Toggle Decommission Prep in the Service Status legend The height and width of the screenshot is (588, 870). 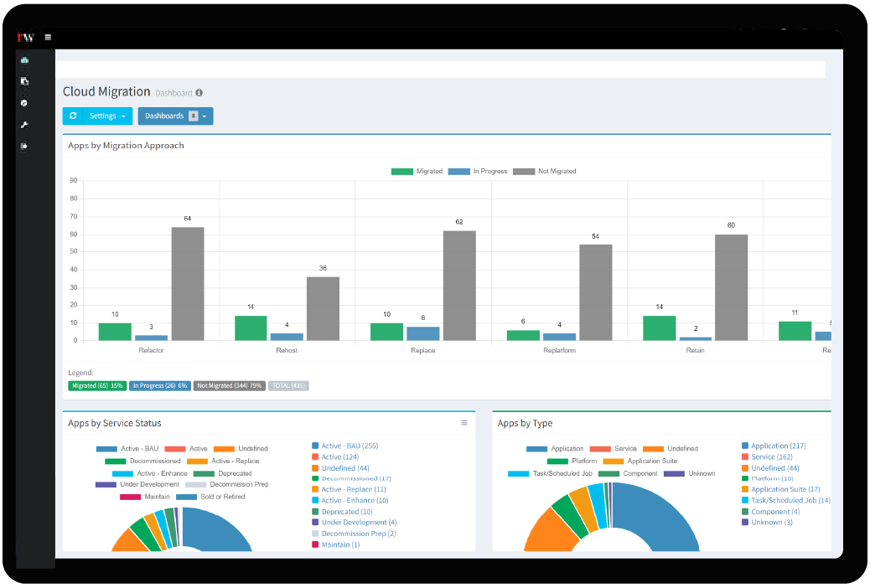click(x=227, y=484)
